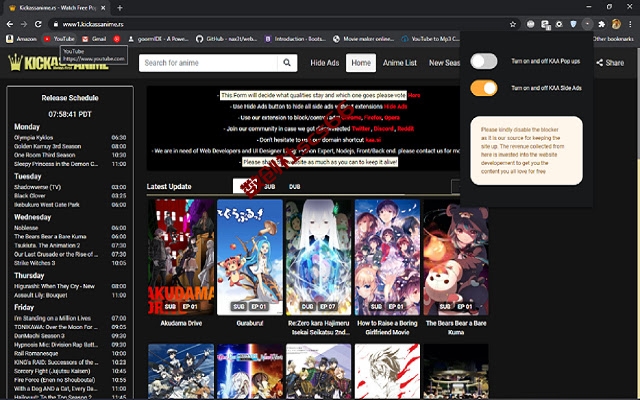Select Black Clover in Tuesday schedule
Image resolution: width=640 pixels, height=400 pixels.
coord(30,196)
